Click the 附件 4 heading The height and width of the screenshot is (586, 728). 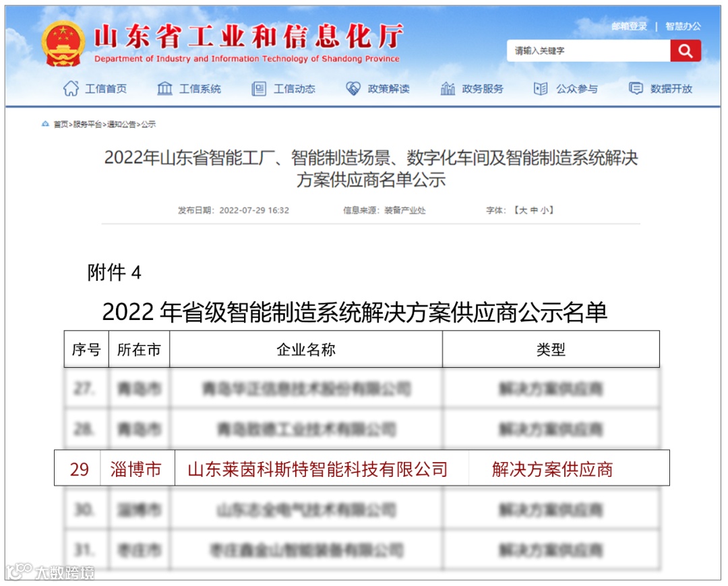pos(114,272)
